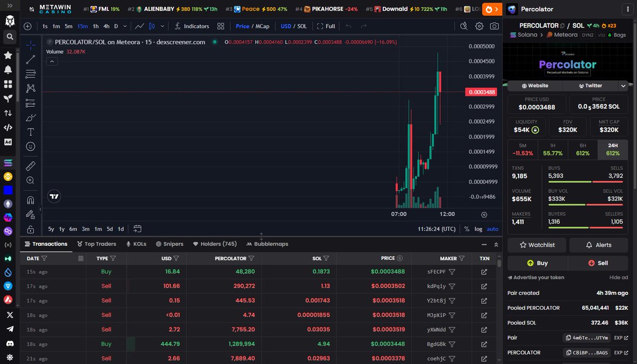Image resolution: width=637 pixels, height=364 pixels.
Task: Click the red Sell button
Action: (x=598, y=263)
